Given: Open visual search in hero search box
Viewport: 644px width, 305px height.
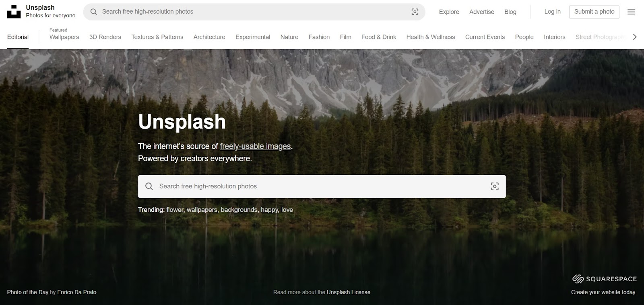Looking at the screenshot, I should tap(495, 186).
